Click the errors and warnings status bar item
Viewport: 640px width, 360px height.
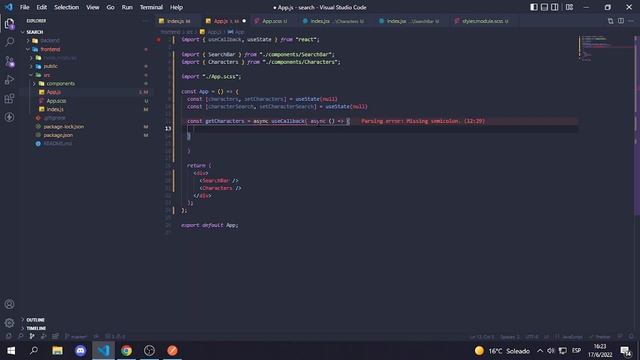115,336
